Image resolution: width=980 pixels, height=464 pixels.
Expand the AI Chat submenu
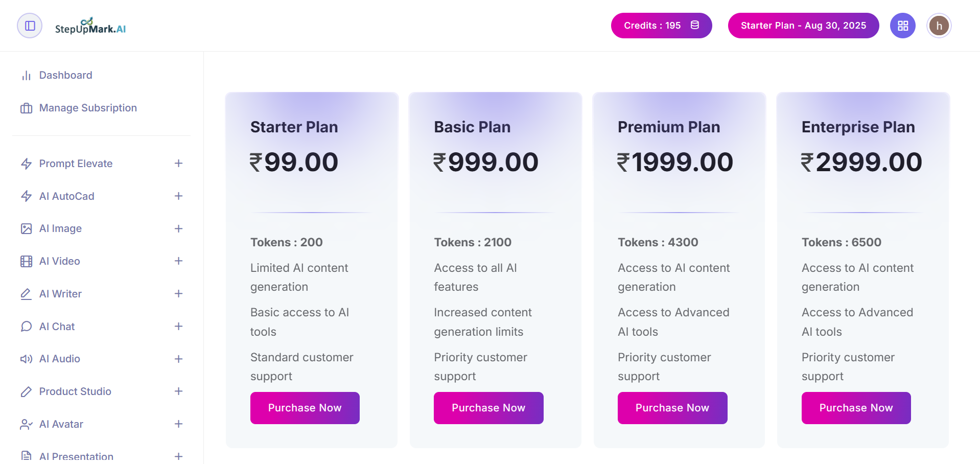178,327
